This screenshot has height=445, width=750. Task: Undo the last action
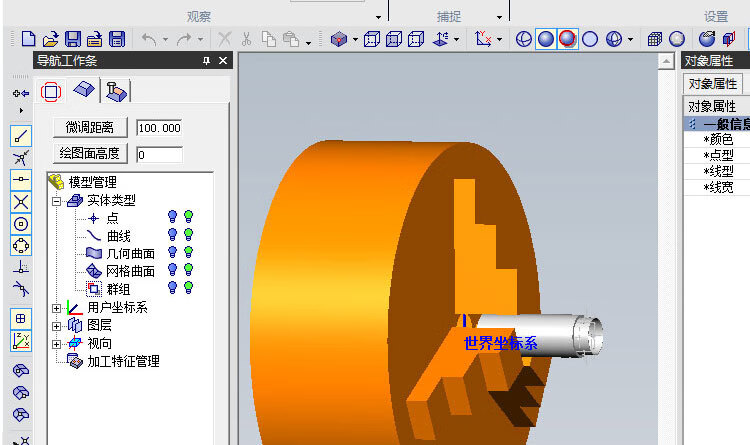tap(149, 39)
